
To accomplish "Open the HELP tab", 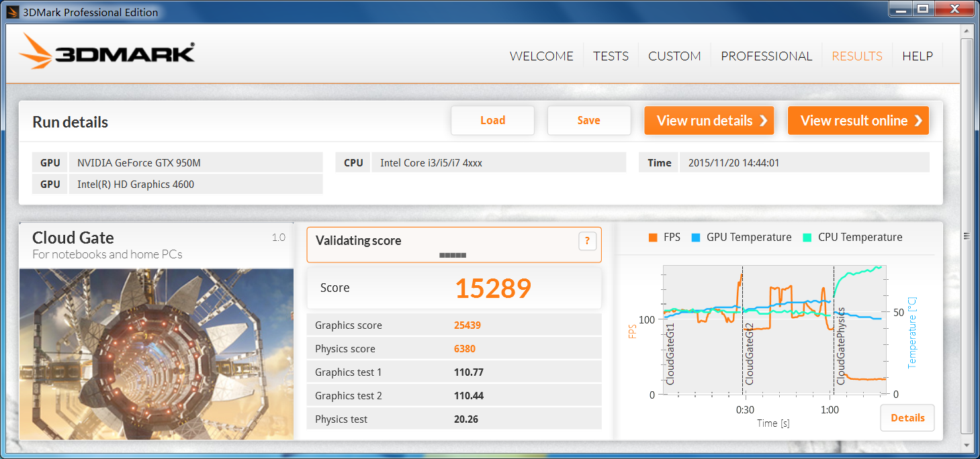I will click(x=918, y=56).
